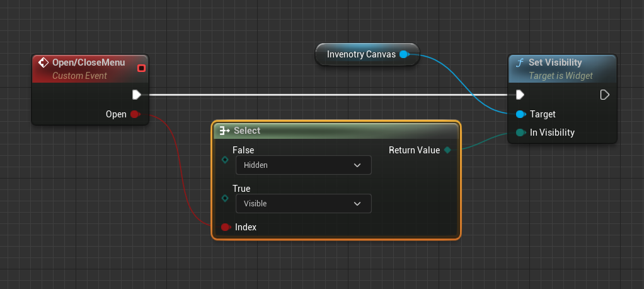Click the In Visibility label

(x=552, y=133)
